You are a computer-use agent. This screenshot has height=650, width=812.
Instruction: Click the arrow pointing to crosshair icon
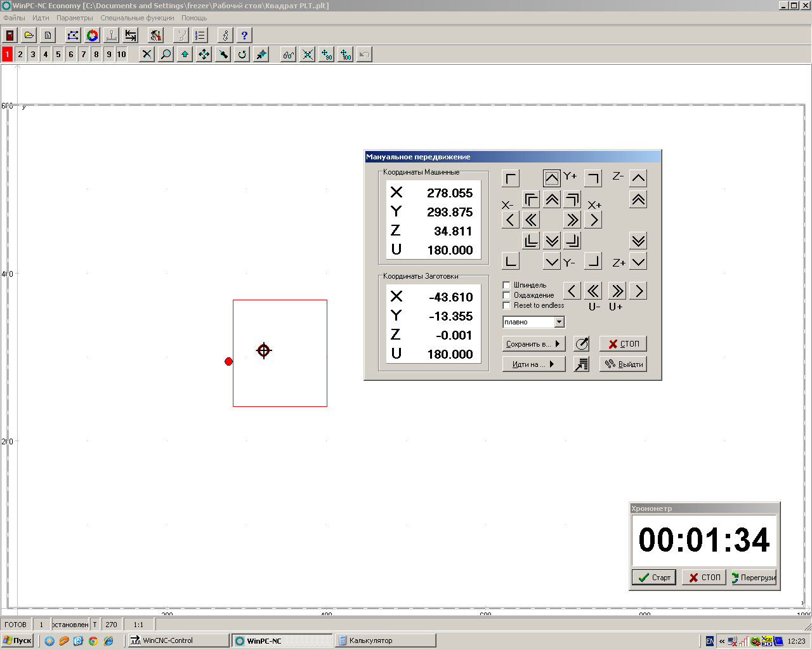coord(261,55)
